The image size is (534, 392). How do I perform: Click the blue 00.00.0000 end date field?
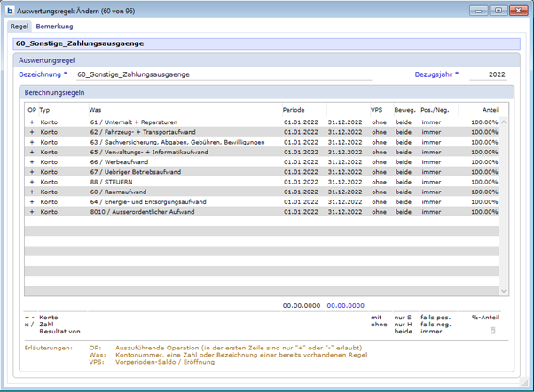point(346,304)
